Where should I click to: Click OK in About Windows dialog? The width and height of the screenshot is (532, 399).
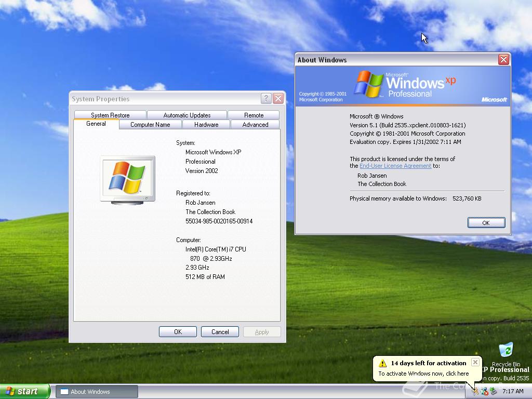(x=486, y=222)
